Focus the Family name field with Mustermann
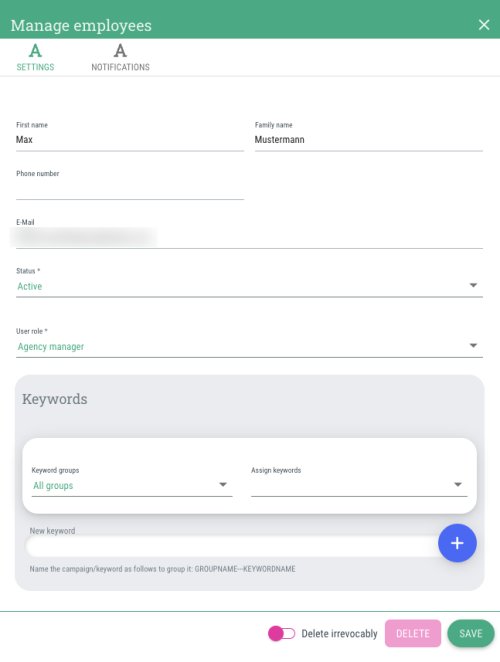500x662 pixels. (x=369, y=140)
